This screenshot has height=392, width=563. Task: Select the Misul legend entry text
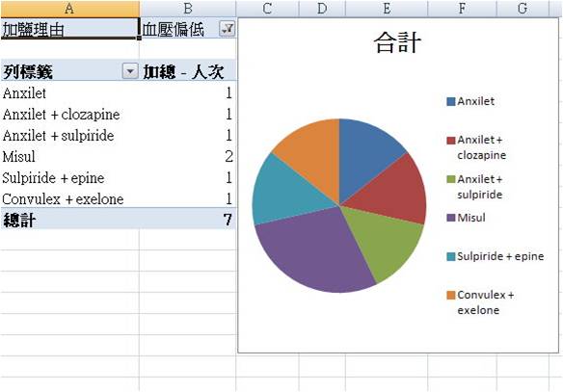(x=471, y=218)
